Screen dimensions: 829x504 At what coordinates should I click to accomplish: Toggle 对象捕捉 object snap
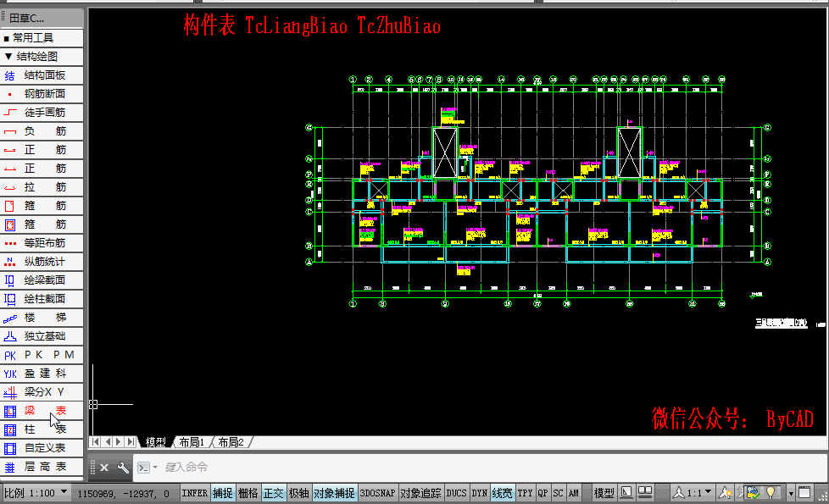(334, 493)
